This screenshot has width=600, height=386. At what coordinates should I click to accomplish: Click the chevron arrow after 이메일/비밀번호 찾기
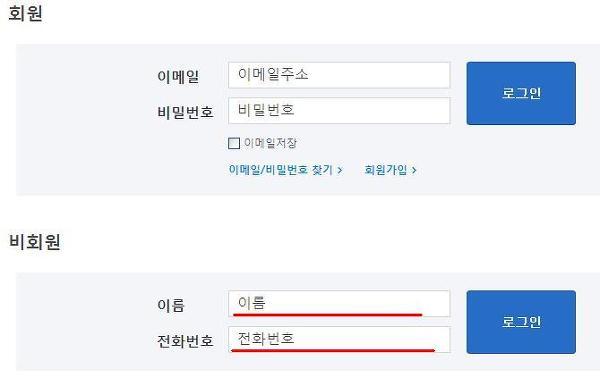[339, 170]
